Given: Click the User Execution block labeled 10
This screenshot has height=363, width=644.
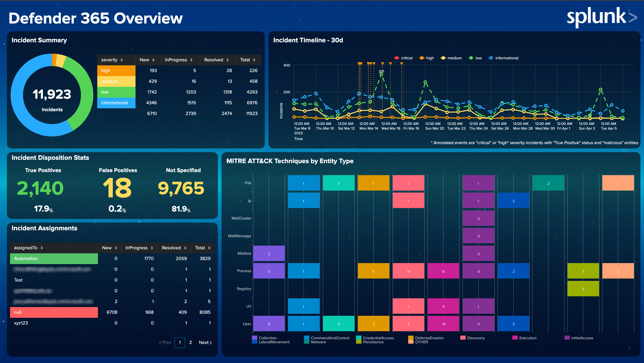Looking at the screenshot, I should [x=443, y=324].
